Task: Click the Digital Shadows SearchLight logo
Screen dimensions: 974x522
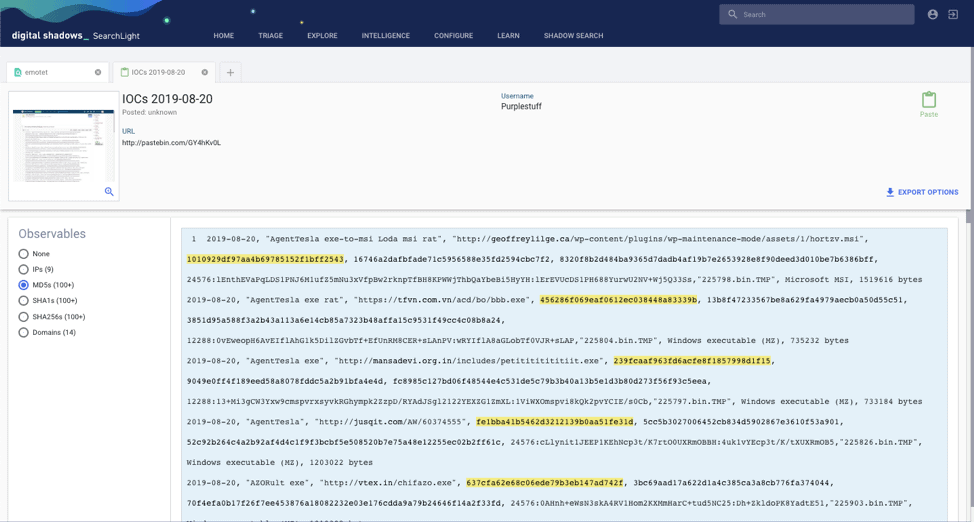Action: [x=75, y=35]
